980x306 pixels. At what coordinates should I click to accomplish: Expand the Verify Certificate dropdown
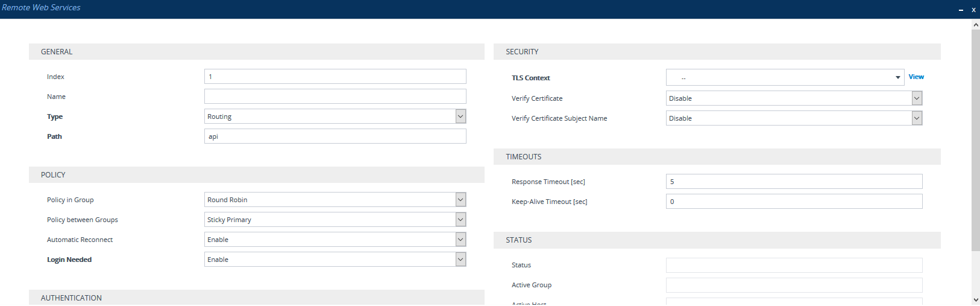click(x=794, y=98)
